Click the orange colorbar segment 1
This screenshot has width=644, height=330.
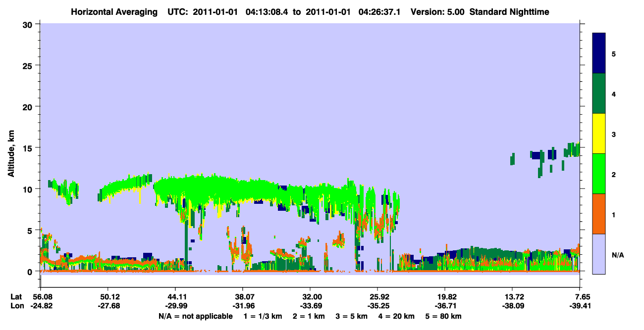click(599, 214)
